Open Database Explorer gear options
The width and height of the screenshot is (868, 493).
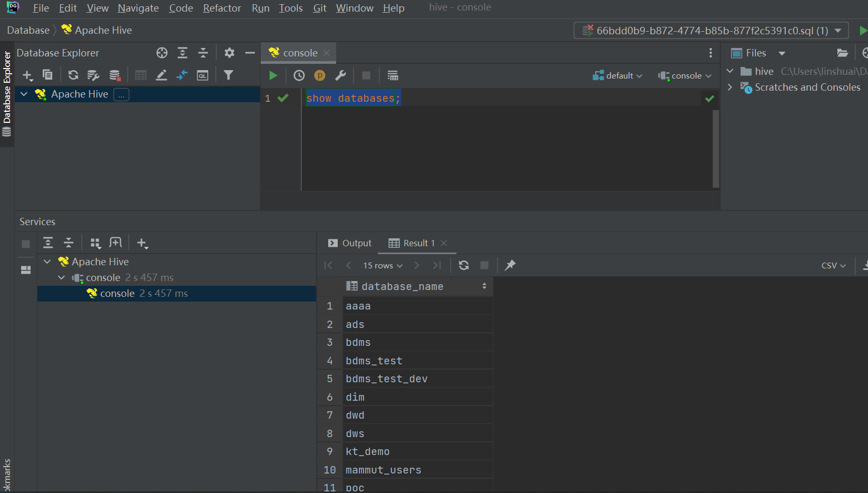coord(229,53)
